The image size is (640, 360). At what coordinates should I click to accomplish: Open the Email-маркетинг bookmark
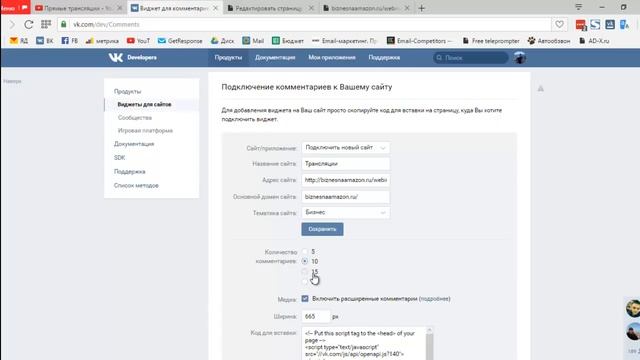(x=345, y=41)
